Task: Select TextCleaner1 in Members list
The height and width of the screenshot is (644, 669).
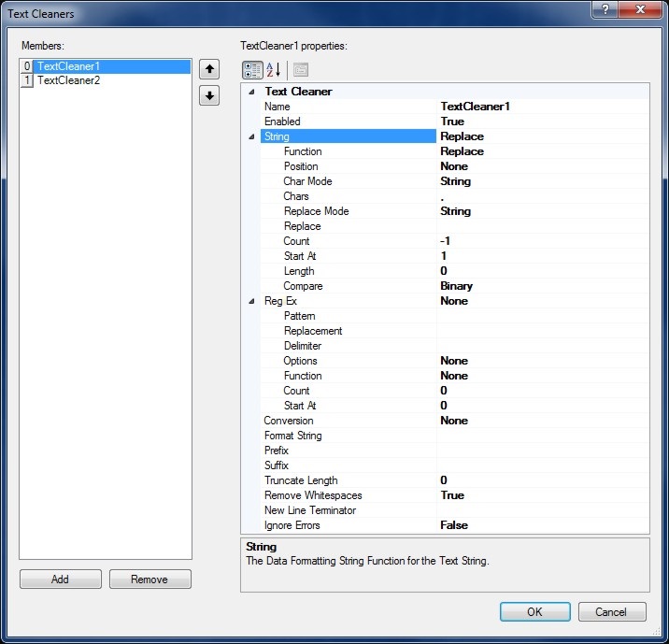Action: (69, 66)
